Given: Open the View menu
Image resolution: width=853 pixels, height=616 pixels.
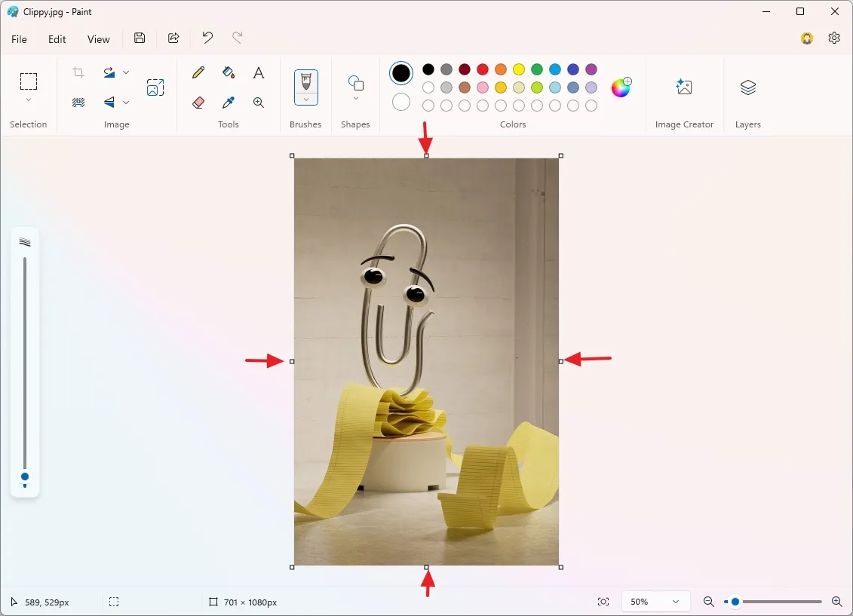Looking at the screenshot, I should [98, 38].
